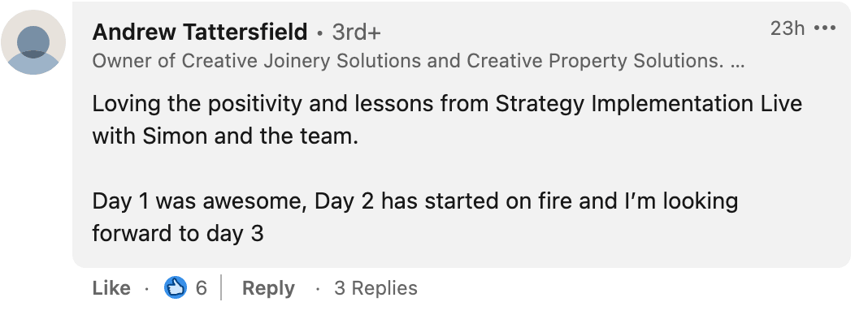Image resolution: width=868 pixels, height=315 pixels.
Task: Expand the 3 Replies thread
Action: point(375,288)
